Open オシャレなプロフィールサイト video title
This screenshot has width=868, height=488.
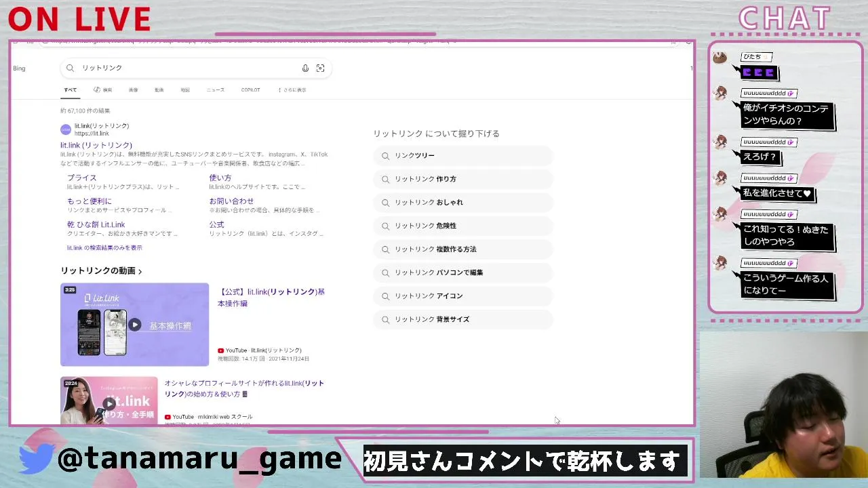(244, 388)
